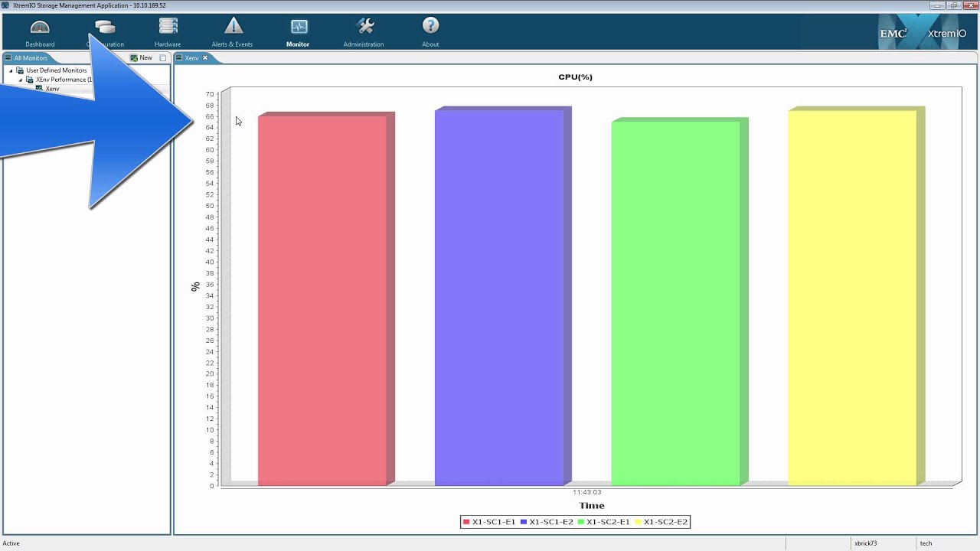Click the blank page icon beside New
Image resolution: width=980 pixels, height=551 pixels.
click(163, 58)
